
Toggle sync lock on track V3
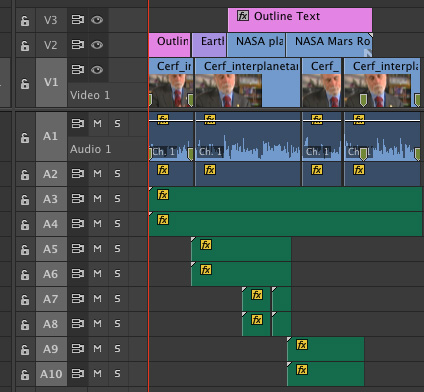(x=78, y=20)
